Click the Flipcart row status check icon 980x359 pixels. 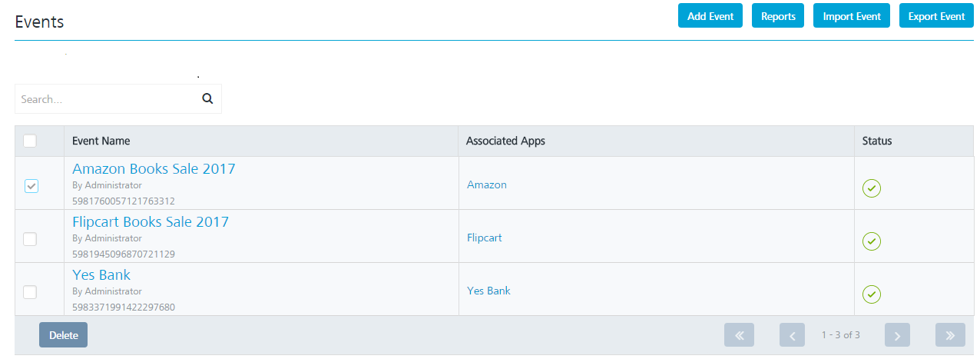click(x=872, y=241)
